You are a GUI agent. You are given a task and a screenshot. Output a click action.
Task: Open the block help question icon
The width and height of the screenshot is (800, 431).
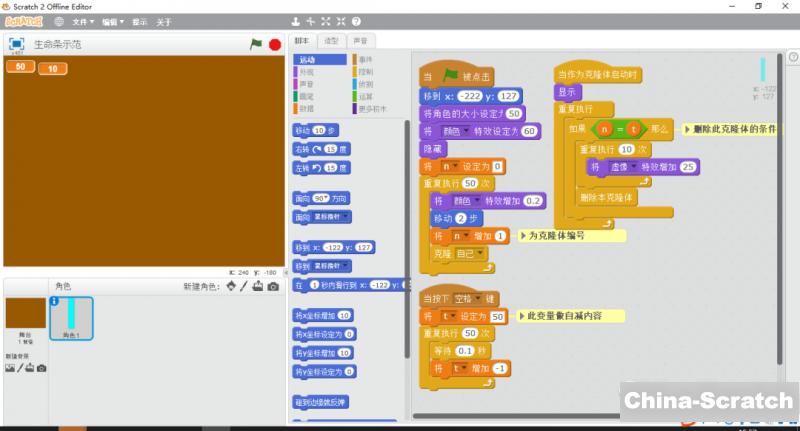tap(357, 21)
